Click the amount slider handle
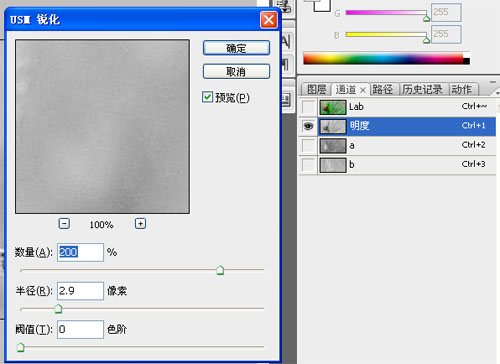 click(x=220, y=270)
